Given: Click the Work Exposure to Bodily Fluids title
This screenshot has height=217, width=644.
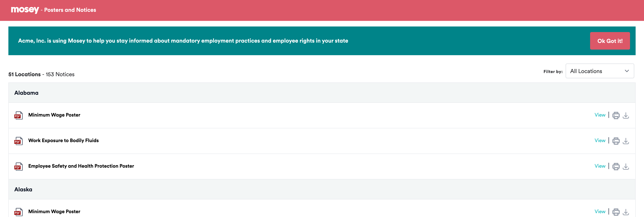Looking at the screenshot, I should [63, 141].
